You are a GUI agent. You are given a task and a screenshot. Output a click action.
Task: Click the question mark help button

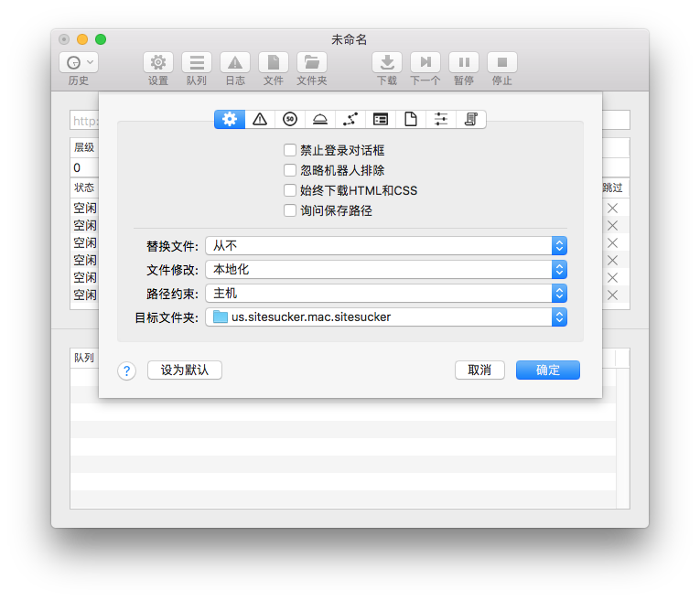click(127, 370)
